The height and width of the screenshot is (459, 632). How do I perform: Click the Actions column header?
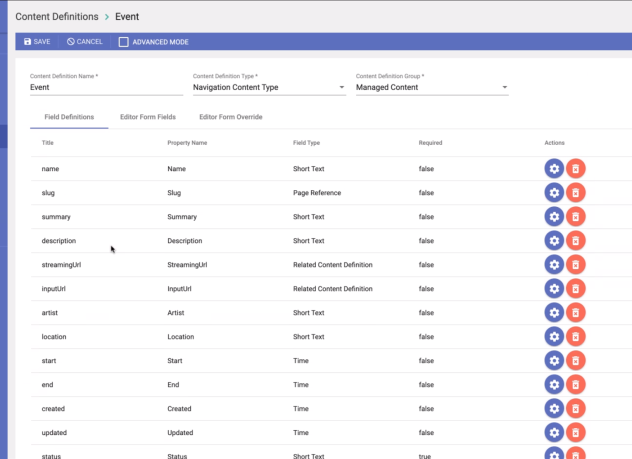(x=555, y=143)
